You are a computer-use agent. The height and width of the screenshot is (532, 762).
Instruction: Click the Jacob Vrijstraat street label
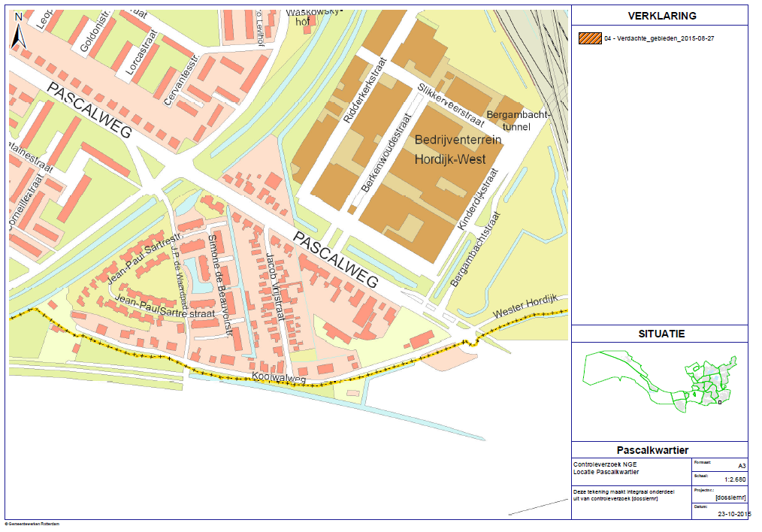275,287
